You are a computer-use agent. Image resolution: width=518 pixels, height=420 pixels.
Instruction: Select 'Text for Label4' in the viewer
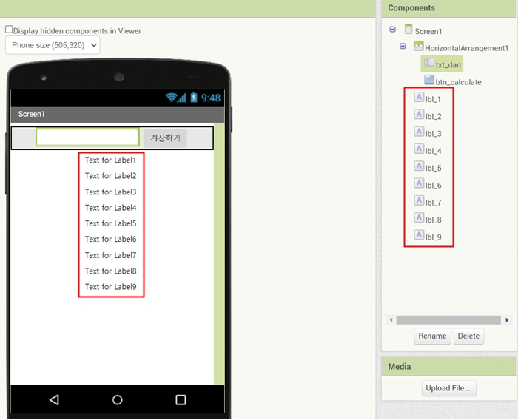111,208
